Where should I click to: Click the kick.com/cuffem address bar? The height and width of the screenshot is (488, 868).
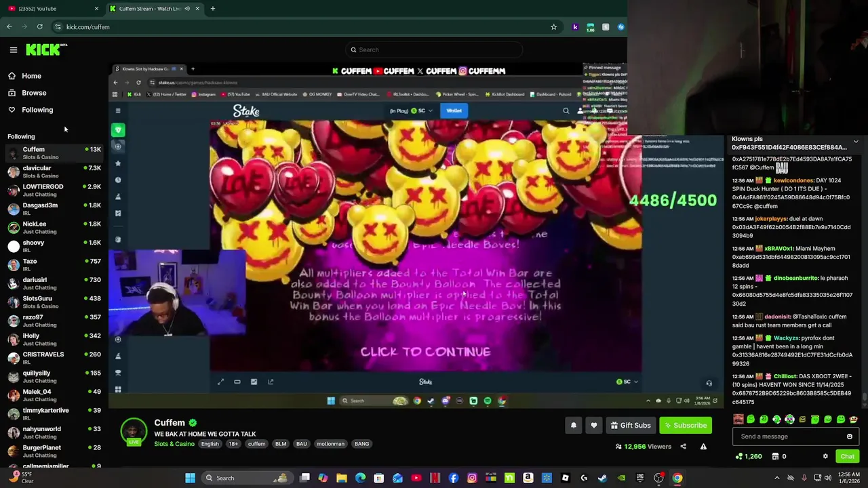coord(298,26)
